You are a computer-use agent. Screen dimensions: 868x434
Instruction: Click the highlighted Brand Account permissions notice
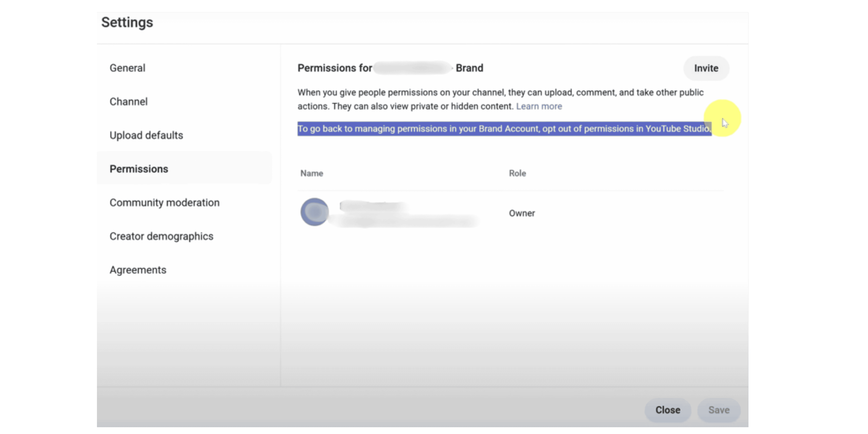pyautogui.click(x=504, y=129)
